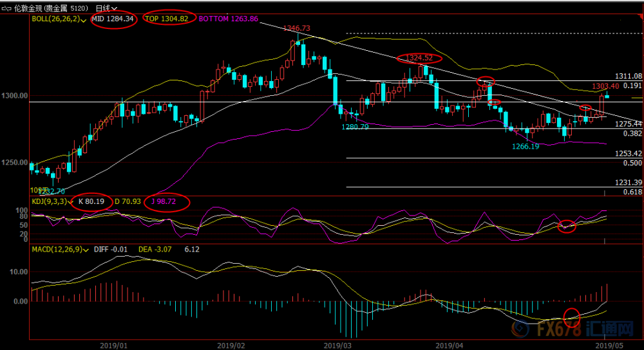Select the BOTTOM 1263.86 value
This screenshot has width=644, height=350.
(229, 19)
